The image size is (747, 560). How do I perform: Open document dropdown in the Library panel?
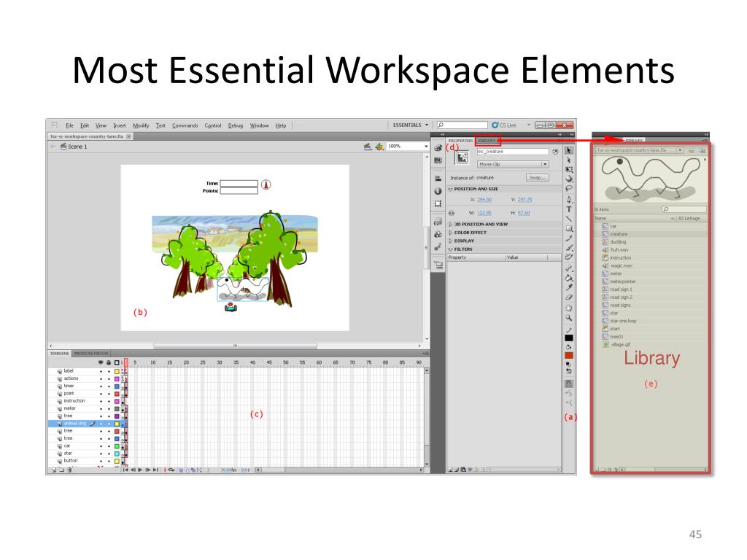(x=681, y=150)
